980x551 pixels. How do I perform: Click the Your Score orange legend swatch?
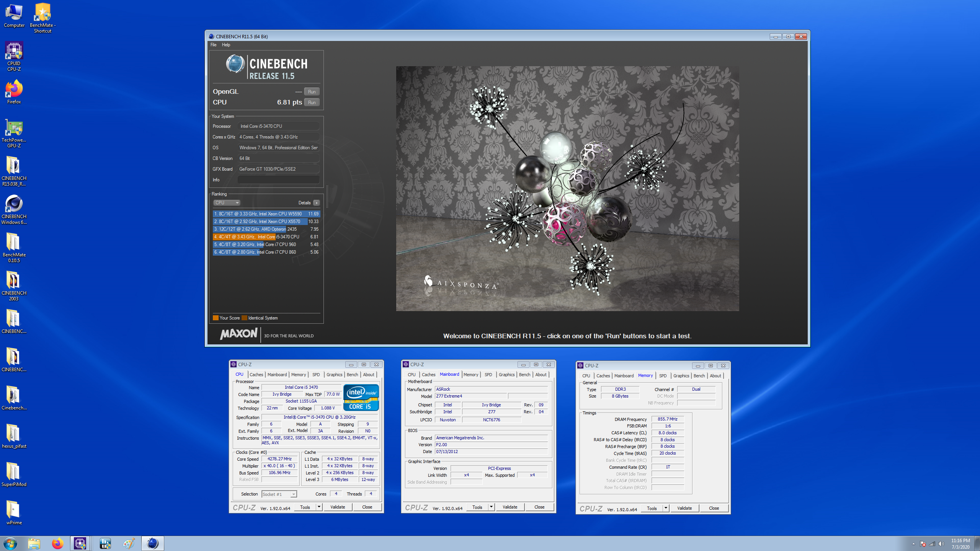[x=216, y=318]
